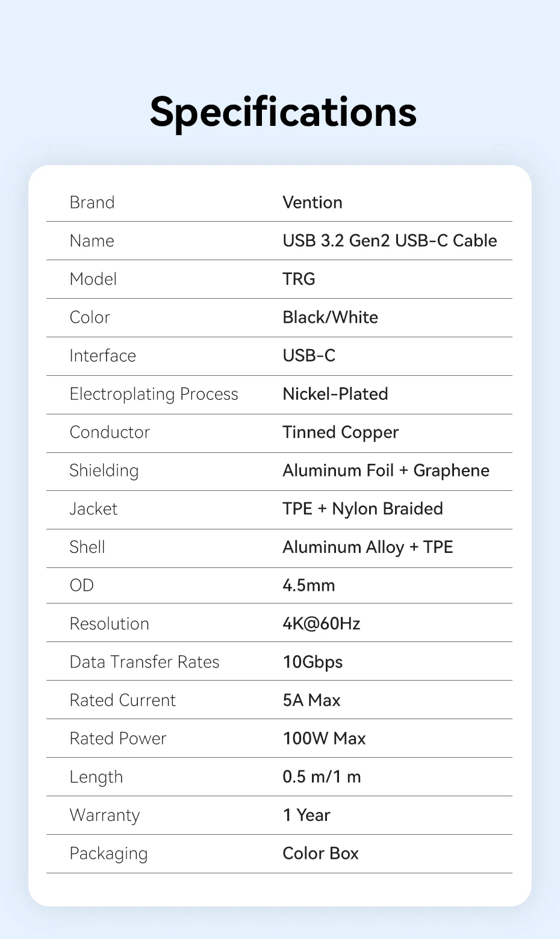Click the Specifications heading

tap(283, 112)
